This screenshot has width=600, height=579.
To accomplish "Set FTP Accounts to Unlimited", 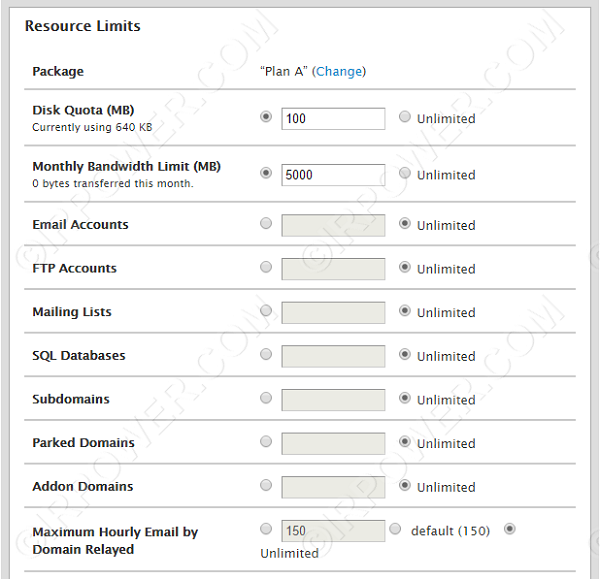I will pyautogui.click(x=405, y=268).
